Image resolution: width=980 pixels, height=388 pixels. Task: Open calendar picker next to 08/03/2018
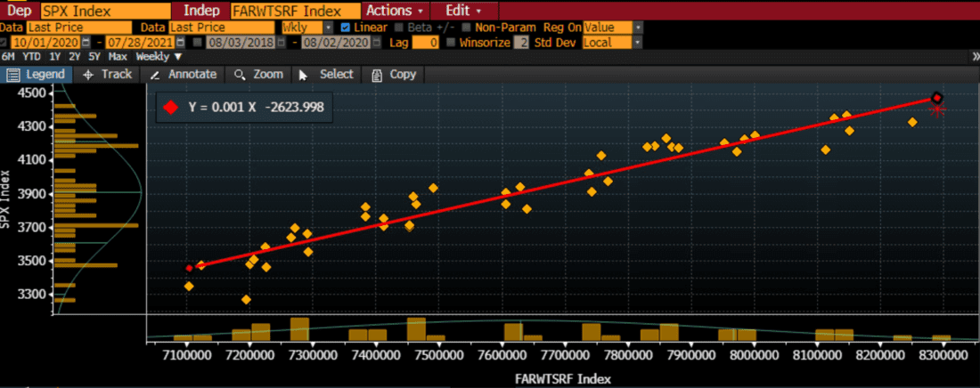[x=280, y=43]
